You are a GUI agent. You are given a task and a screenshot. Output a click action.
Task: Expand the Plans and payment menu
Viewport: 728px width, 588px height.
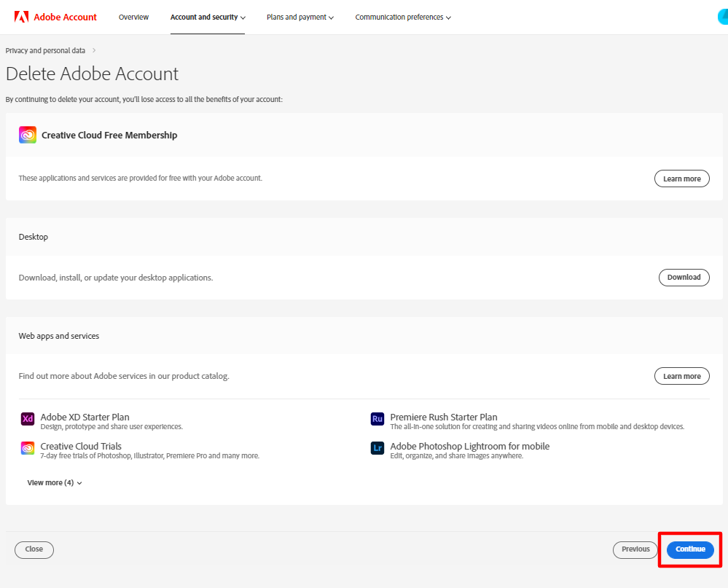[x=300, y=17]
